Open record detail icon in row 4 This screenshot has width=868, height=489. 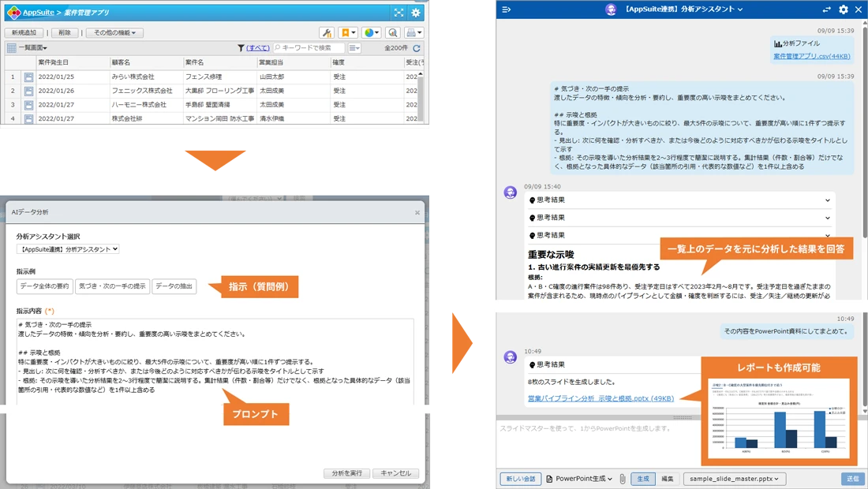(28, 118)
